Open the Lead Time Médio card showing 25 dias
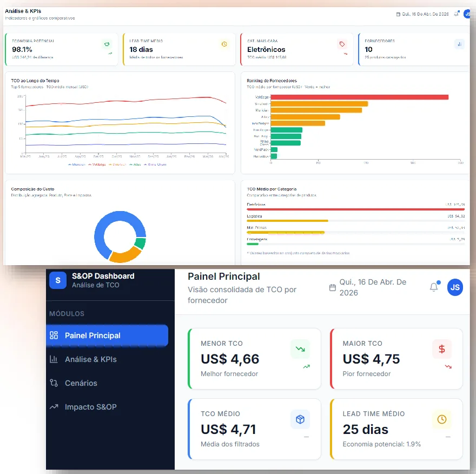The height and width of the screenshot is (474, 476). pos(396,429)
